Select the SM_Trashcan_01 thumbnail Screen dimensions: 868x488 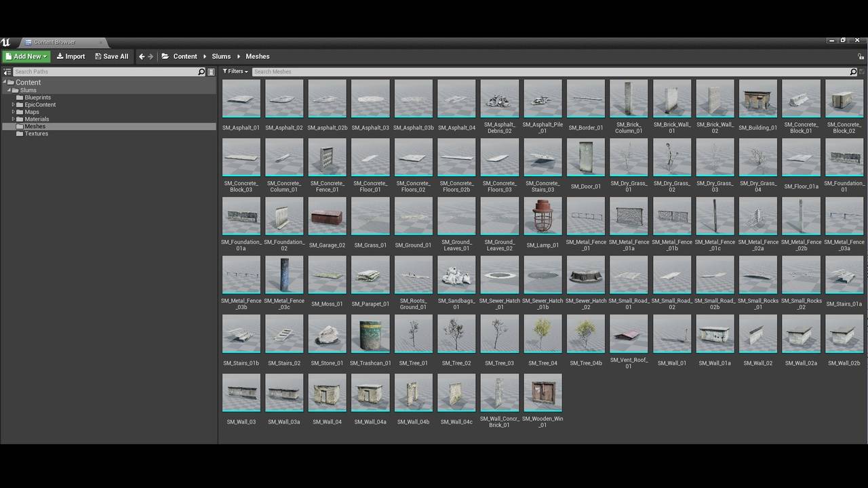pyautogui.click(x=370, y=334)
